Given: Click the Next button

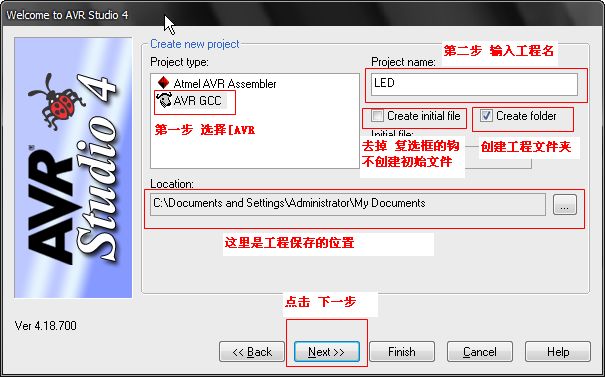Looking at the screenshot, I should [326, 352].
